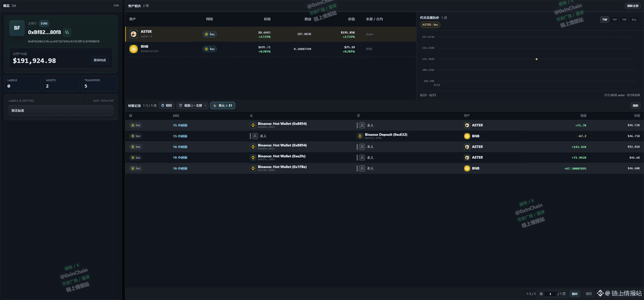Click 刷新 button in transfer records

pyautogui.click(x=636, y=106)
